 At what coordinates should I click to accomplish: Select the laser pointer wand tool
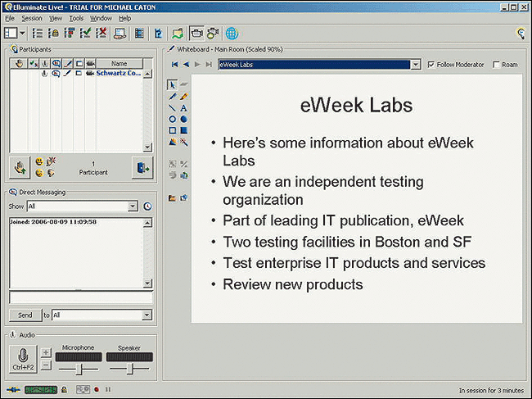[x=184, y=142]
